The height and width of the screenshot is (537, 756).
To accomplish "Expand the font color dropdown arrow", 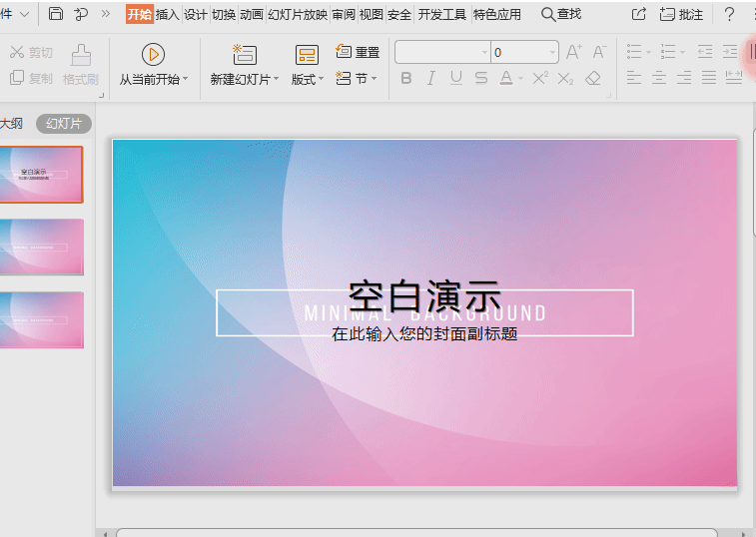I will click(x=520, y=79).
